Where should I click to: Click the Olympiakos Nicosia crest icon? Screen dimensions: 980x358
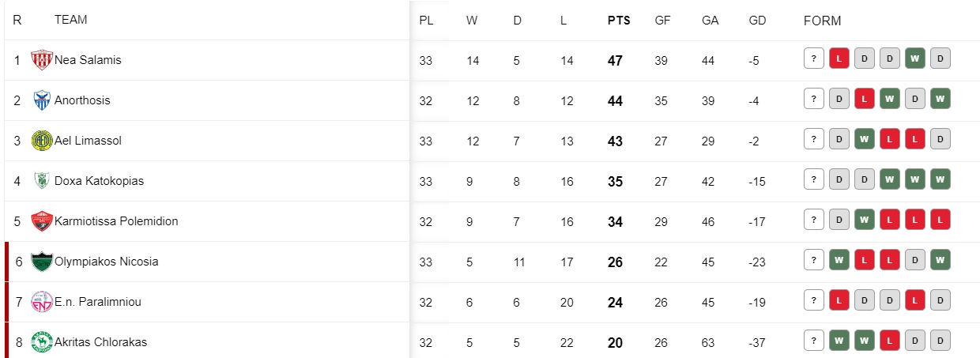coord(41,262)
